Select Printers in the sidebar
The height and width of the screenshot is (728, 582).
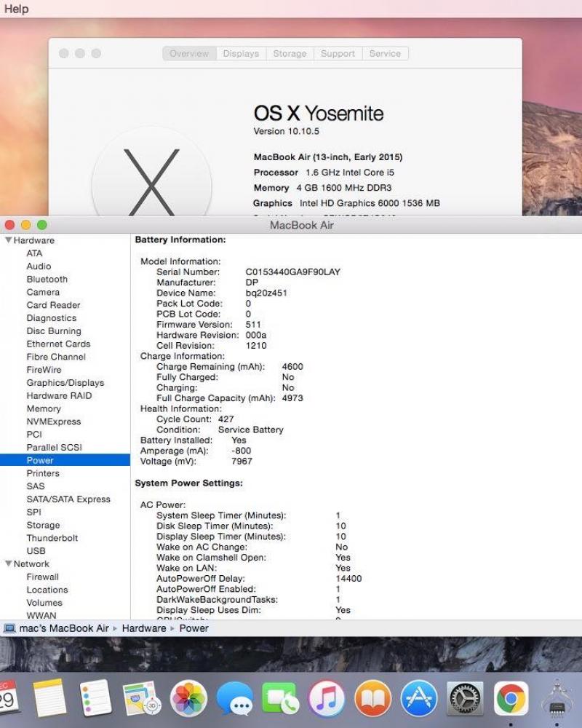click(43, 474)
